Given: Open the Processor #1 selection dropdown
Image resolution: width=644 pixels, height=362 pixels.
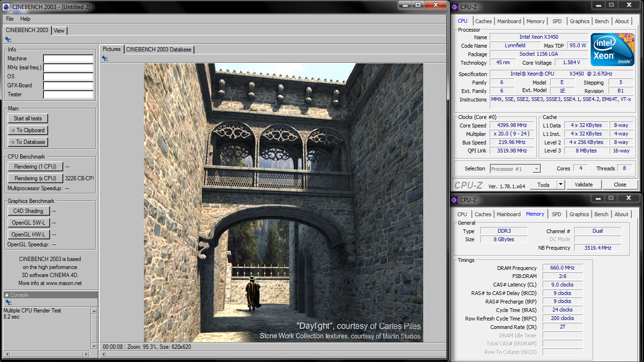Looking at the screenshot, I should pos(515,168).
